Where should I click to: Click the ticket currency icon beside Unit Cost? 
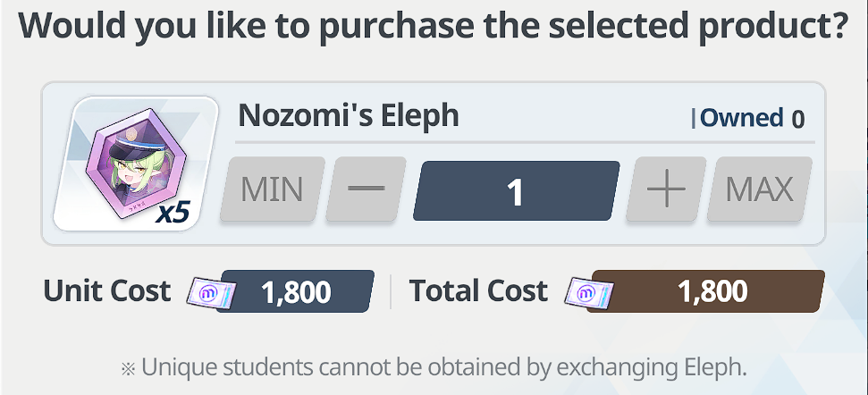tap(212, 292)
